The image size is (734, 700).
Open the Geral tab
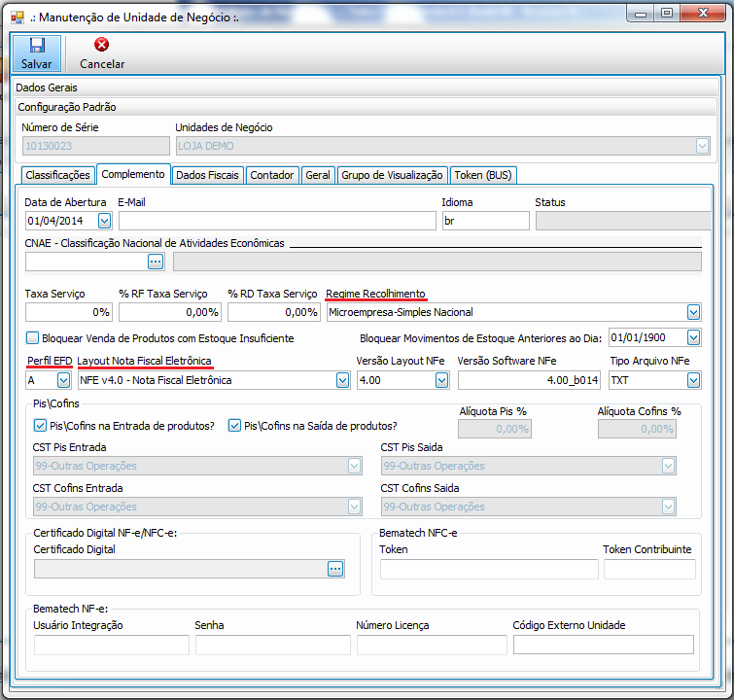tap(318, 175)
